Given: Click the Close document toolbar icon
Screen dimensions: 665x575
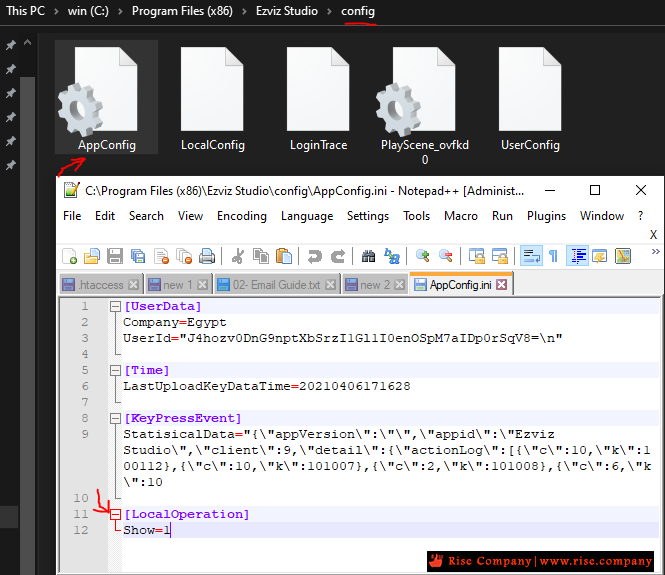Looking at the screenshot, I should (x=162, y=256).
